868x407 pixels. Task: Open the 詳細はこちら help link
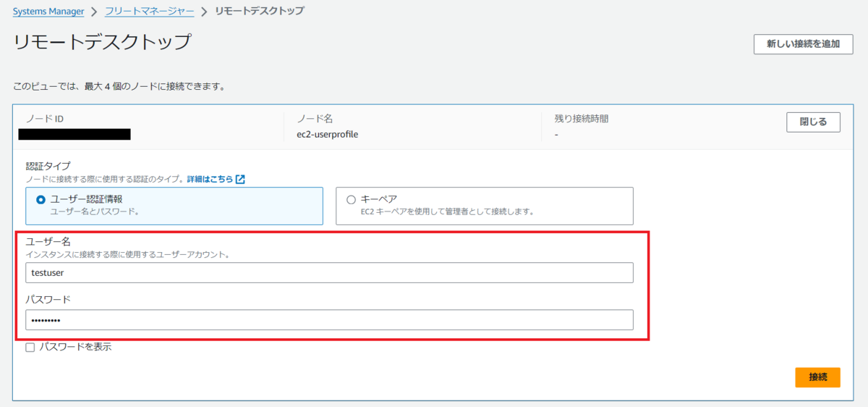click(210, 179)
